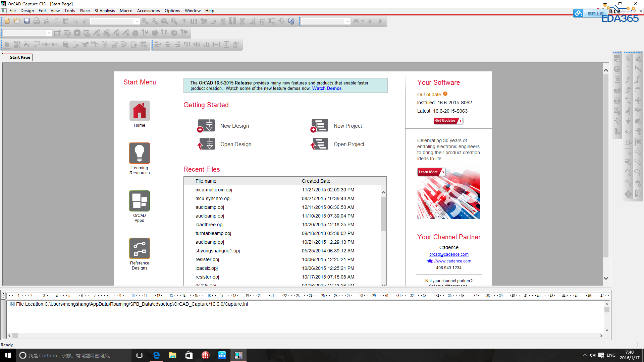Open Reference Designs icon
The height and width of the screenshot is (362, 644).
click(140, 248)
